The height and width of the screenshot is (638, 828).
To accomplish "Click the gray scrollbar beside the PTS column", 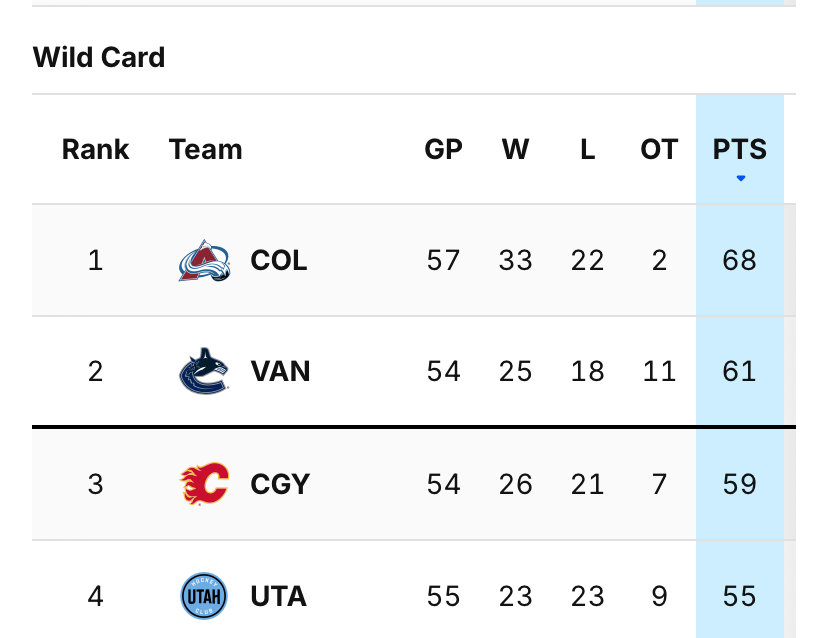I will (790, 420).
